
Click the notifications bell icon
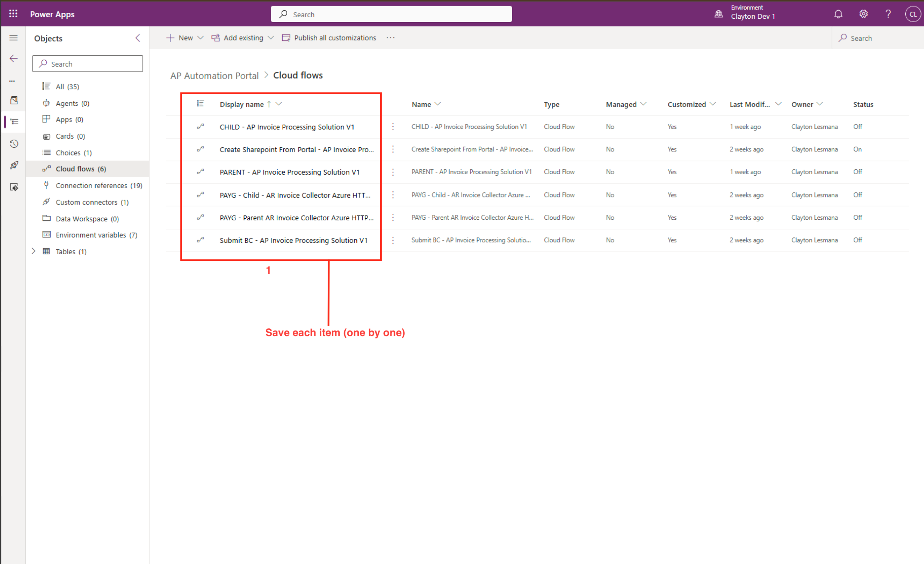point(838,14)
